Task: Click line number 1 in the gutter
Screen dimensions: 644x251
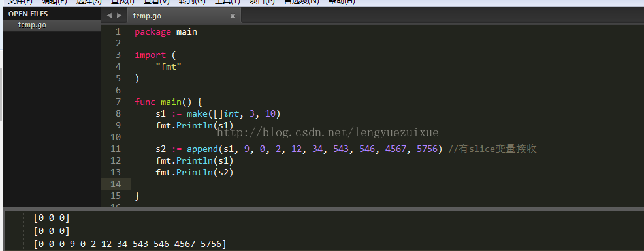Action: [118, 31]
